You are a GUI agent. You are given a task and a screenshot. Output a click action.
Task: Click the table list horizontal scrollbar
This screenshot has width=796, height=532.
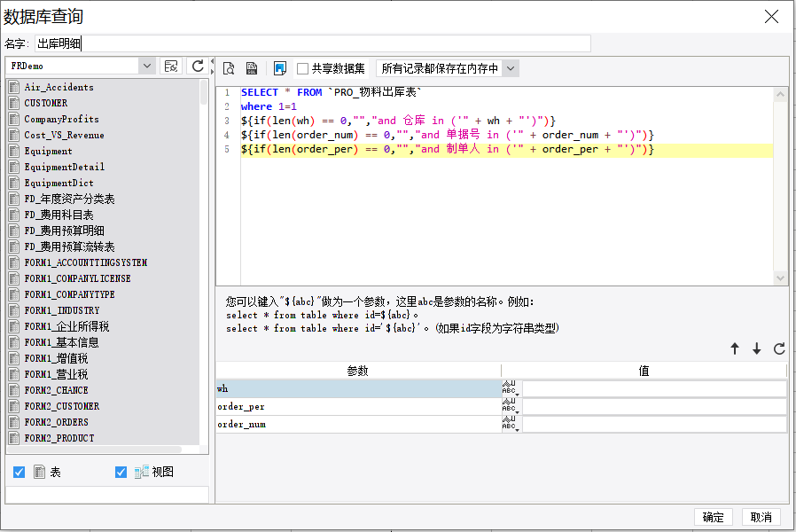click(96, 450)
